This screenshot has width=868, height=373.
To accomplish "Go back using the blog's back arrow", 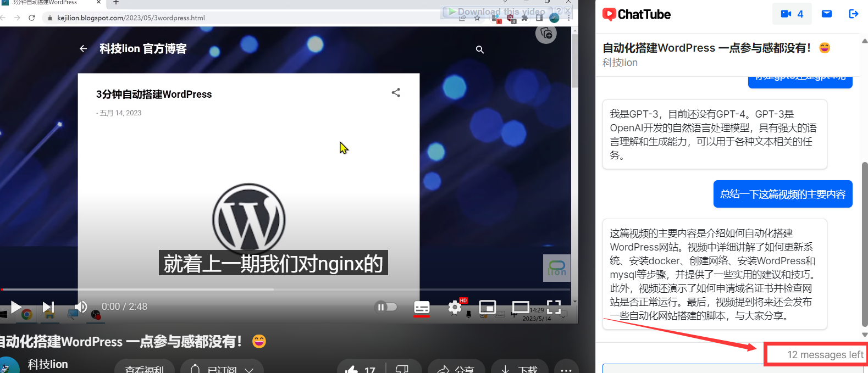I will (83, 49).
